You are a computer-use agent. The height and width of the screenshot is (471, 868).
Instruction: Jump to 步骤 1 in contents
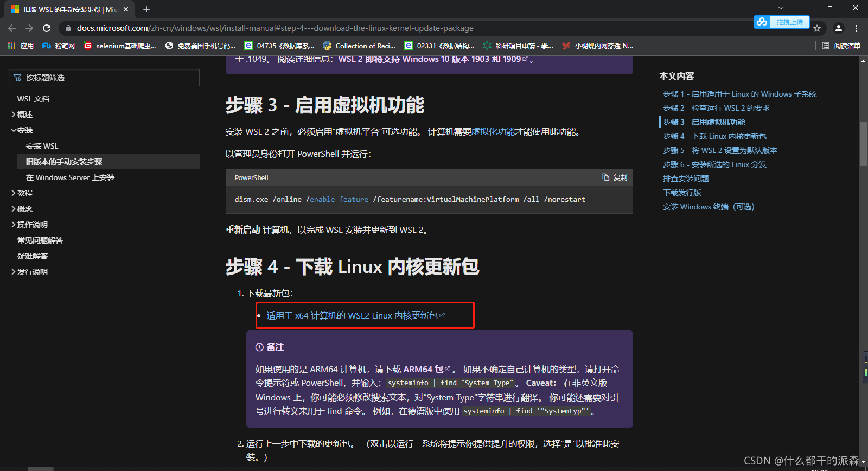739,94
